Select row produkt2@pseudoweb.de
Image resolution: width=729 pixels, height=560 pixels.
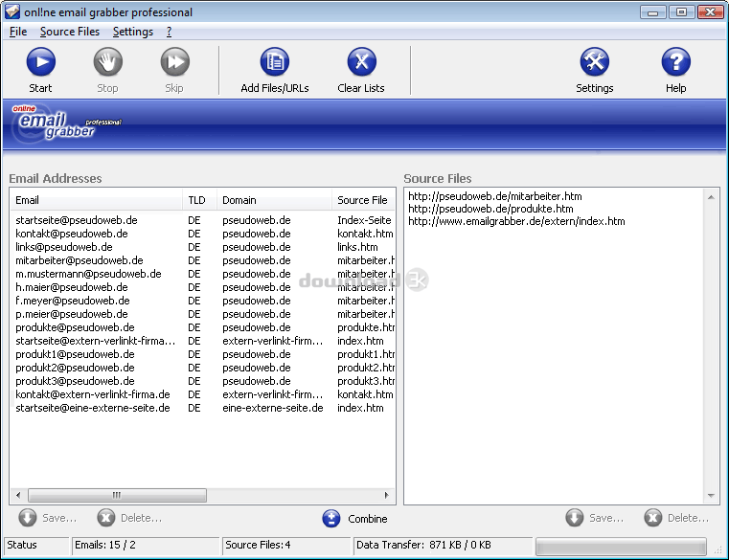pos(203,368)
